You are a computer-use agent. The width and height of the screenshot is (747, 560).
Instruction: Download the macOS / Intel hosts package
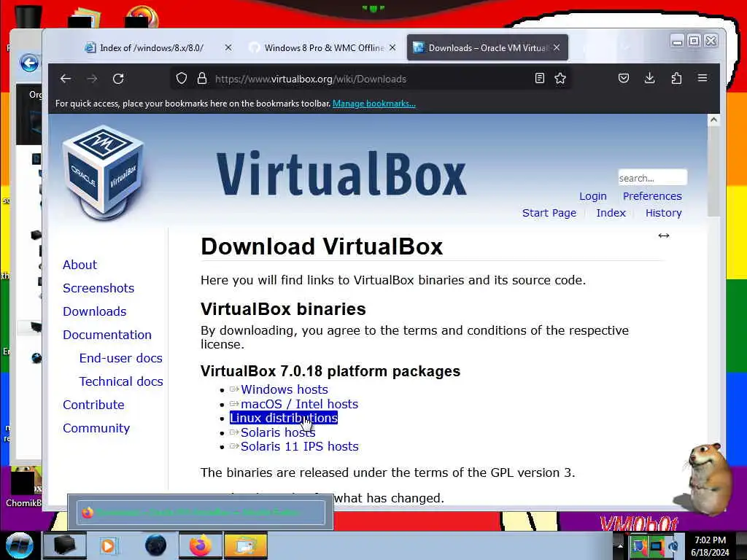(x=299, y=404)
